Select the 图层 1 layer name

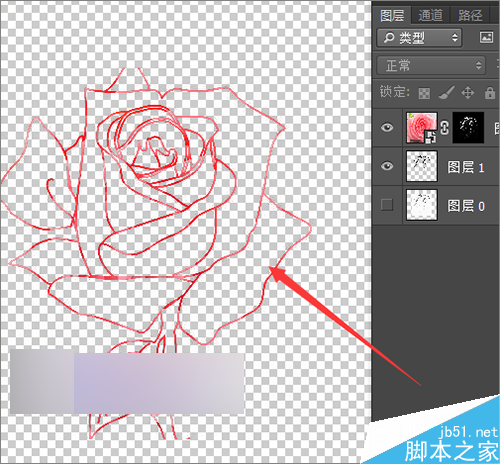click(465, 167)
